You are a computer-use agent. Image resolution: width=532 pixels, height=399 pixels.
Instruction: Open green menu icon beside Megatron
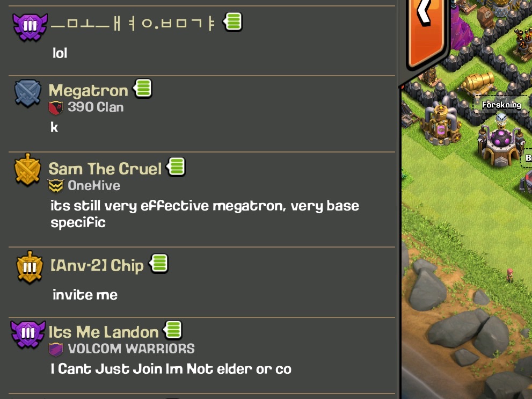coord(143,89)
